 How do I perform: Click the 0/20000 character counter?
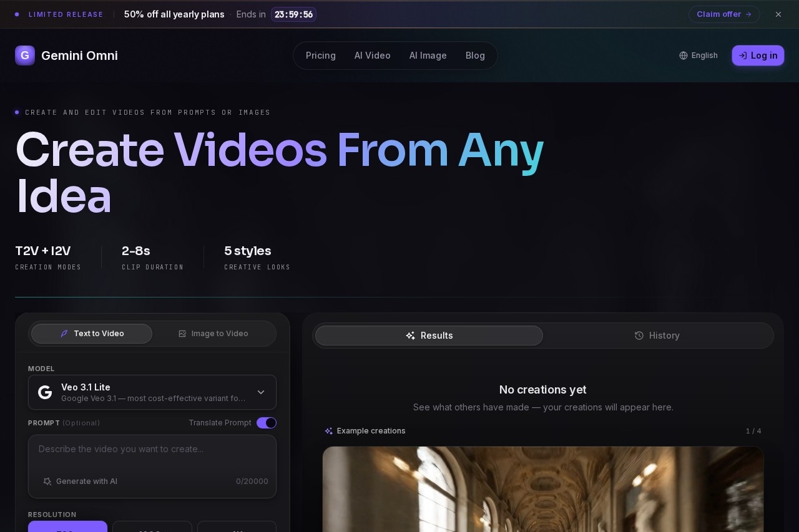252,481
